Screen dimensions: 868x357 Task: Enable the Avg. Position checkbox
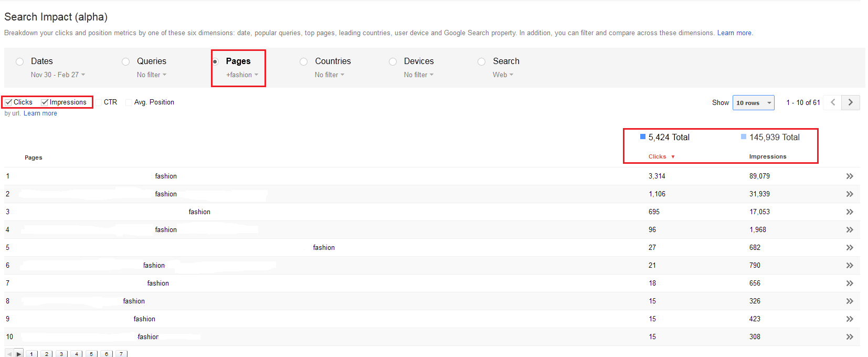tap(129, 102)
